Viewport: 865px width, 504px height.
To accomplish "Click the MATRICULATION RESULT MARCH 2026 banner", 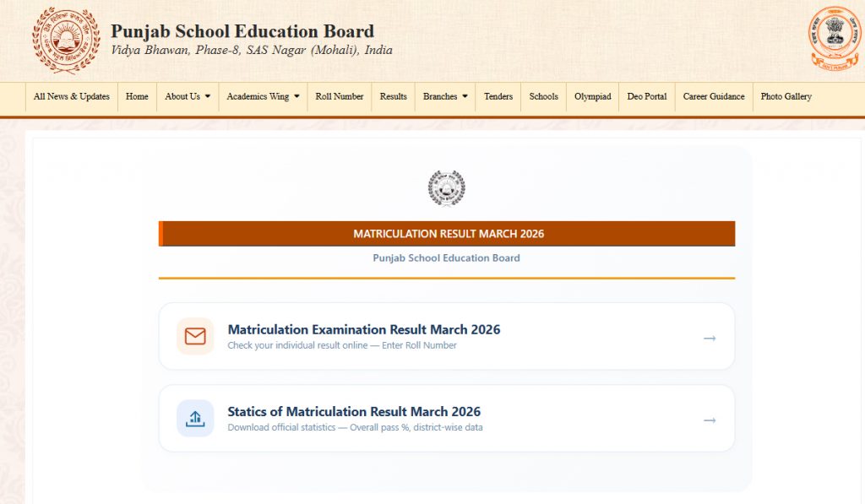I will click(x=447, y=234).
